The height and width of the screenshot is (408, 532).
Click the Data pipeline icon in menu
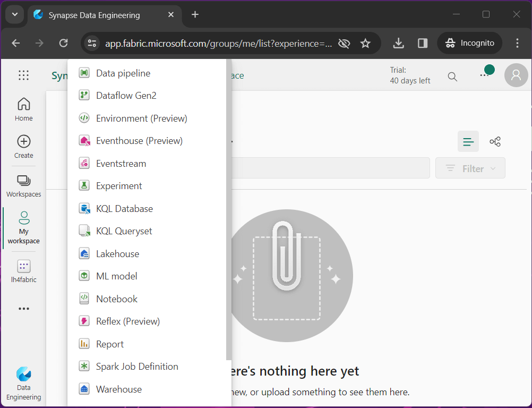(84, 73)
